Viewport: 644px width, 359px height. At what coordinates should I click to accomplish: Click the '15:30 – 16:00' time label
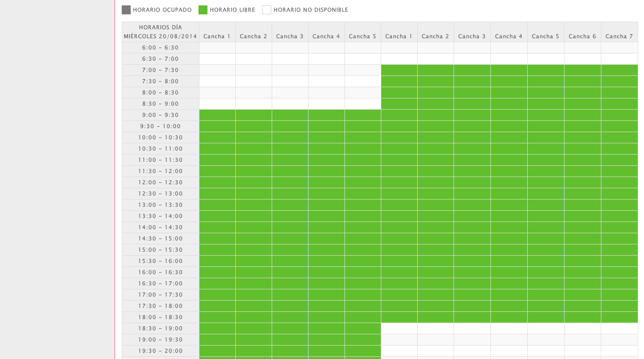[x=160, y=261]
